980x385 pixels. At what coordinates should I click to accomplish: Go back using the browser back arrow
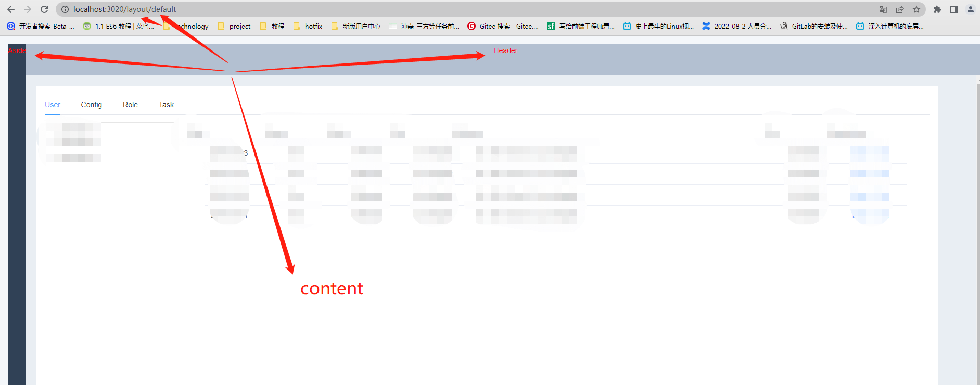pos(11,9)
